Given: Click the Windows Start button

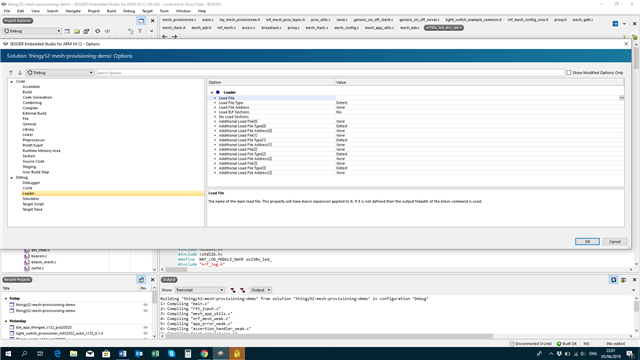Looking at the screenshot, I should click(x=8, y=353).
